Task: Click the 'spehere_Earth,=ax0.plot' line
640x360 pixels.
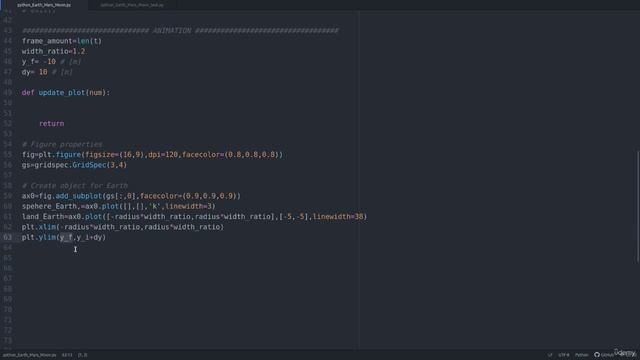Action: (119, 206)
